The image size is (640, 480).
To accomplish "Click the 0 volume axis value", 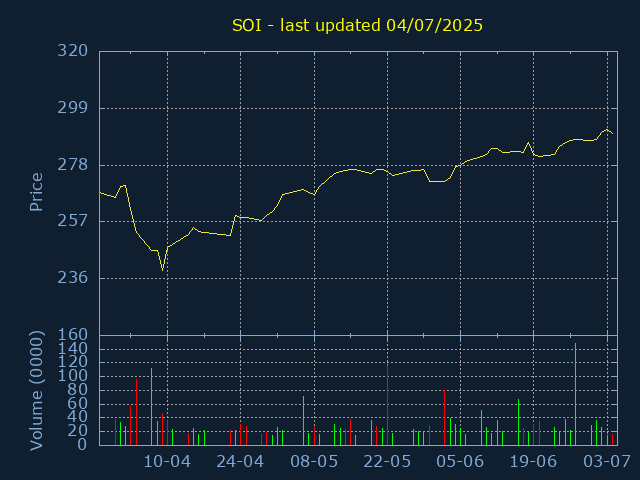I will point(82,444).
